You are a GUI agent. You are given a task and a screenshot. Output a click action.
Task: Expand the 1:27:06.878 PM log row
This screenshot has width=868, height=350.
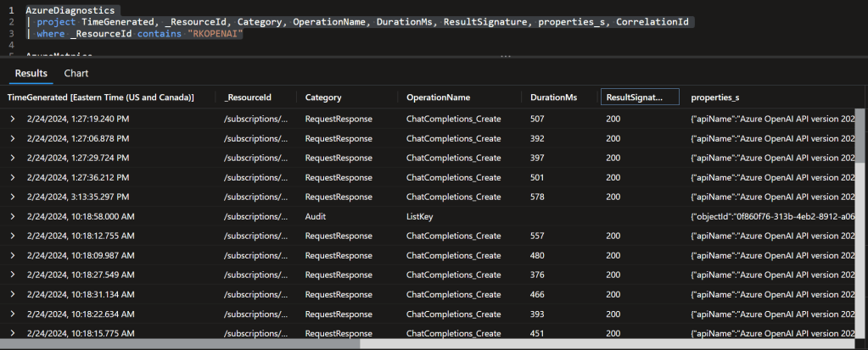tap(13, 138)
